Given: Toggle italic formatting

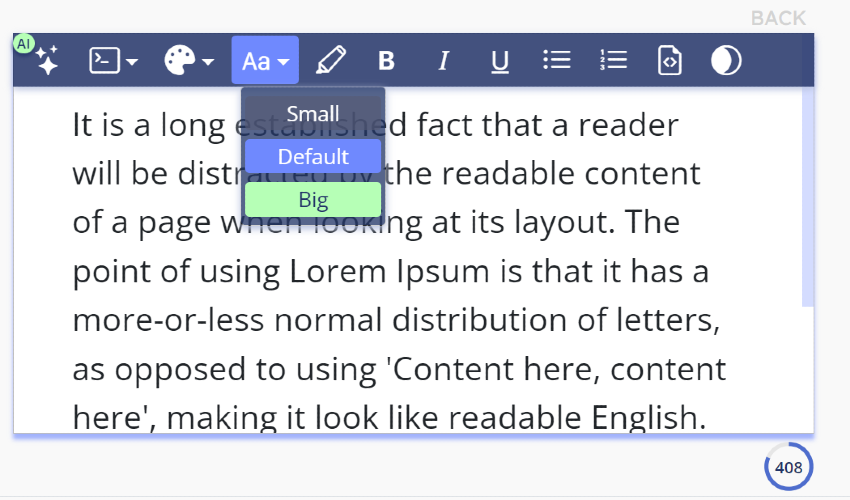Looking at the screenshot, I should (x=443, y=60).
